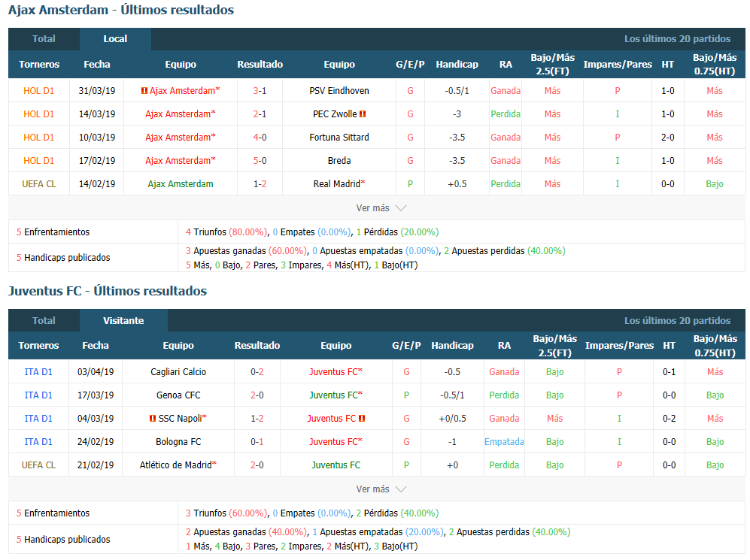Open ITA D1 league link for 03/04/19 match

(38, 372)
